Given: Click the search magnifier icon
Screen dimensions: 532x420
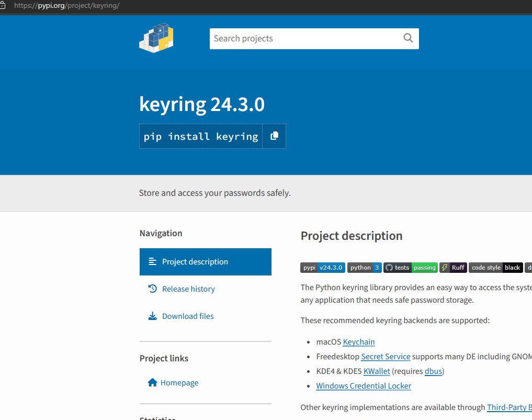Looking at the screenshot, I should [x=408, y=38].
